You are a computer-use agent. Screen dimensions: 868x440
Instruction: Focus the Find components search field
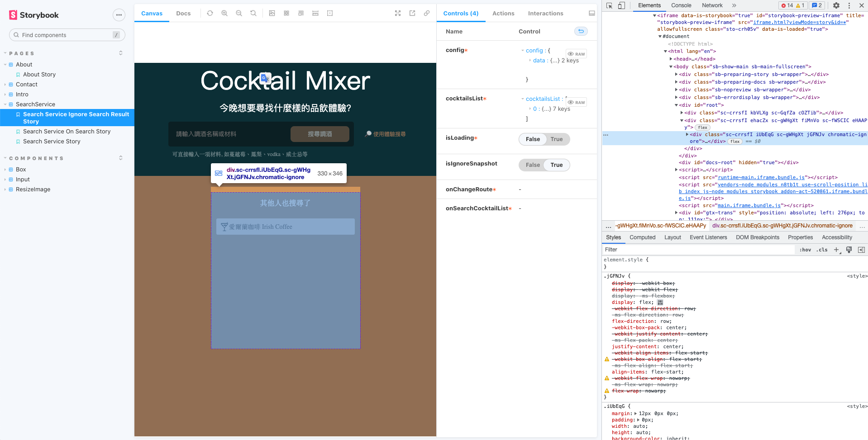coord(67,35)
